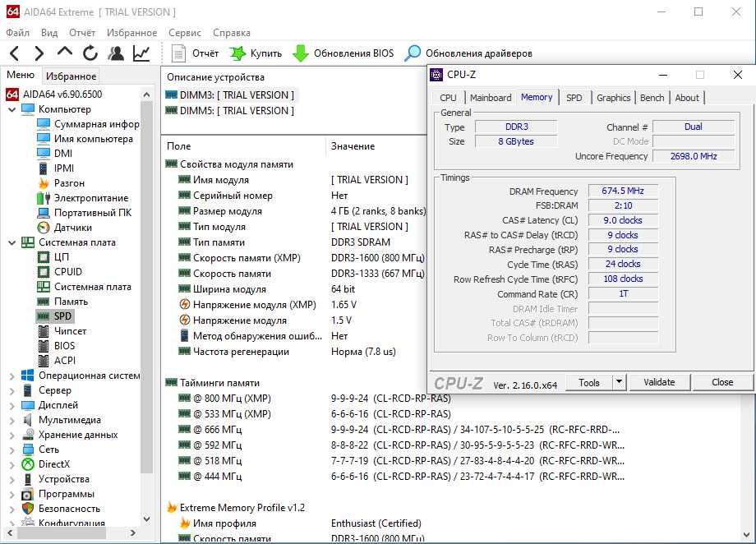
Task: Select the DIMM3 device entry
Action: 230,95
